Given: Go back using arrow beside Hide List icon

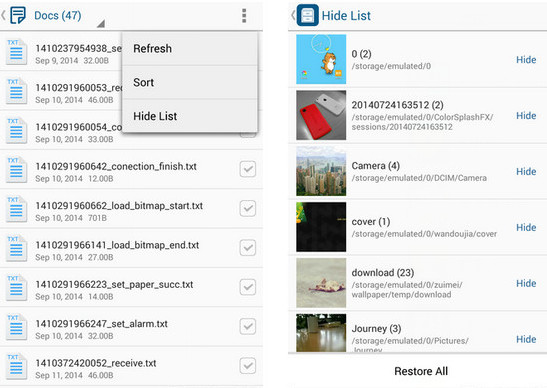Looking at the screenshot, I should pos(293,15).
